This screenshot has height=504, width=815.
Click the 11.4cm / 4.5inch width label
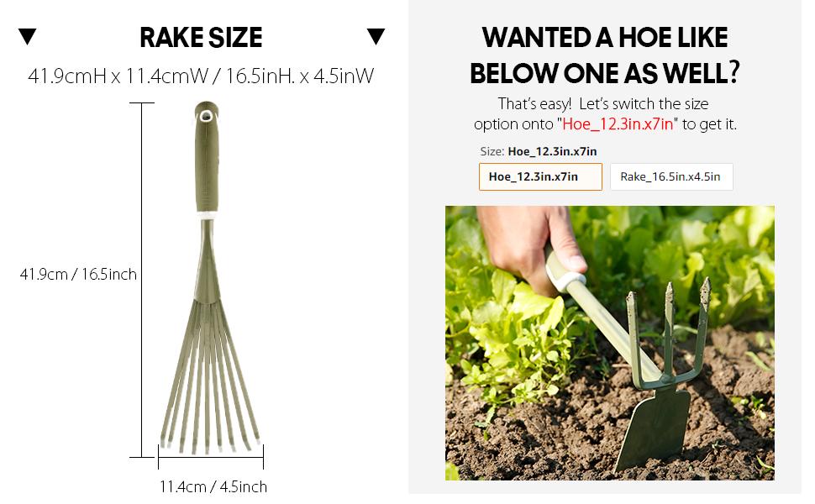pos(213,486)
